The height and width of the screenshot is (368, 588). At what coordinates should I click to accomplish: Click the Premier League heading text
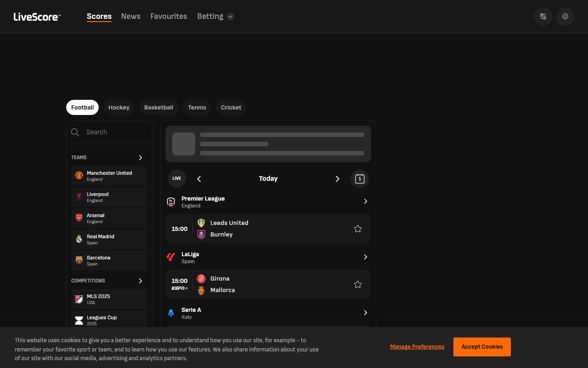pos(203,199)
